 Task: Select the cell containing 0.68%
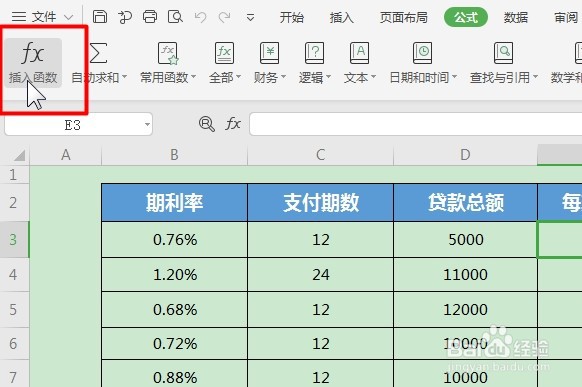[x=174, y=309]
